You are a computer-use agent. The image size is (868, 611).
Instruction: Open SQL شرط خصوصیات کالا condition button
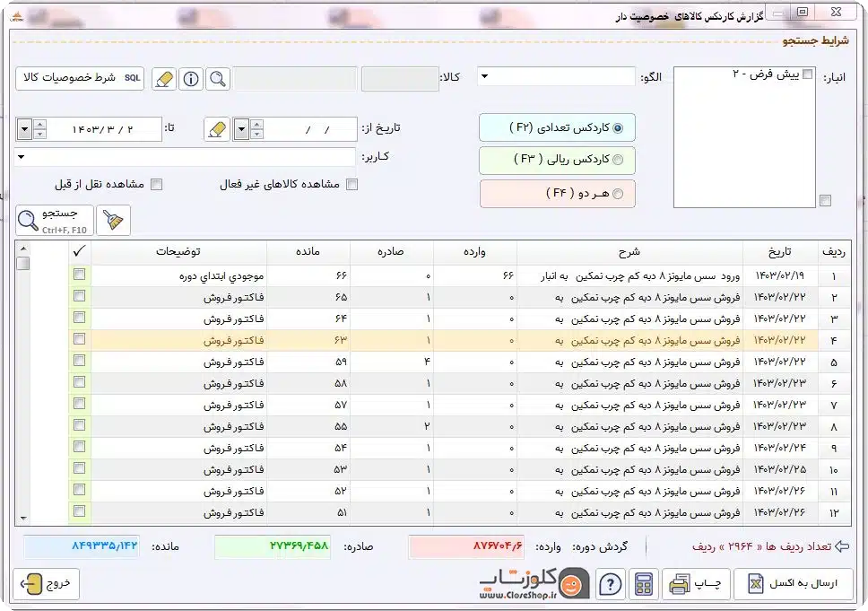click(80, 78)
